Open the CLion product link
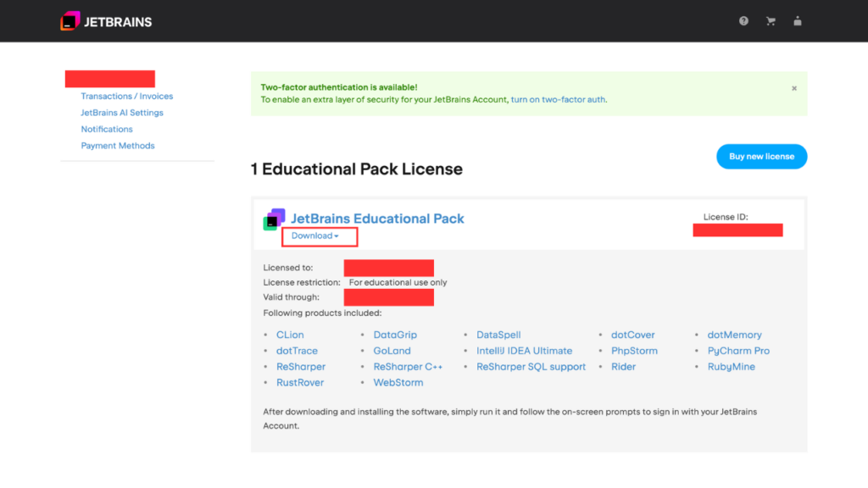 290,335
